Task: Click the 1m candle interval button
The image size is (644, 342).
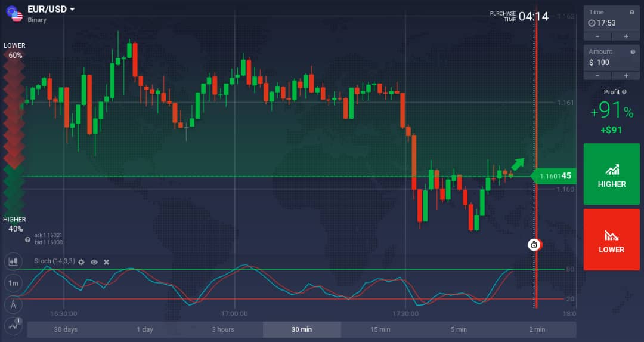Action: pyautogui.click(x=13, y=284)
